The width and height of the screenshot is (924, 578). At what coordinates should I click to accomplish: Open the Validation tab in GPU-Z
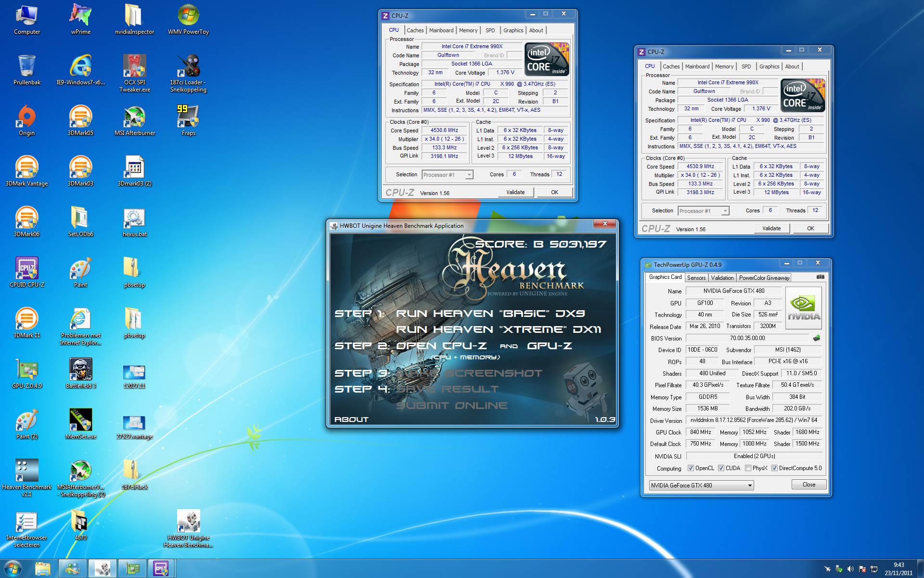click(722, 278)
